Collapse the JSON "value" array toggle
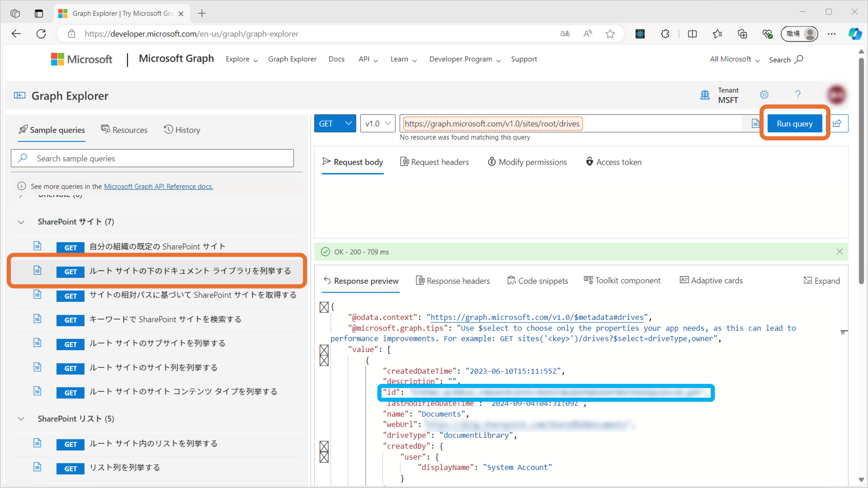 pos(324,350)
